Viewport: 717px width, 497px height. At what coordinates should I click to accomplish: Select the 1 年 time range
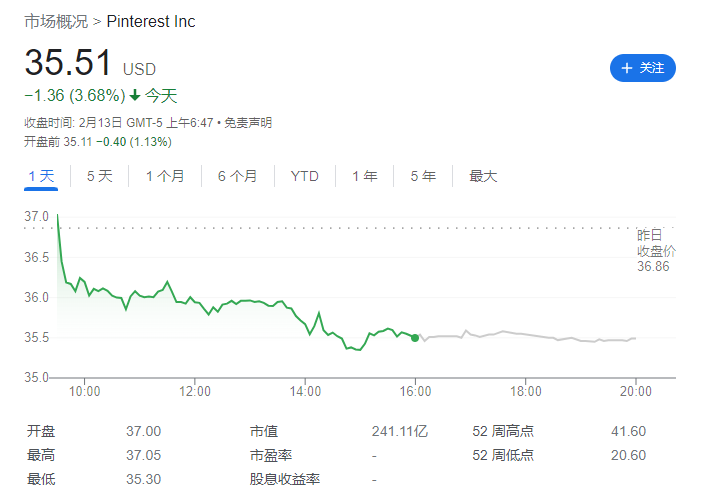pos(365,176)
